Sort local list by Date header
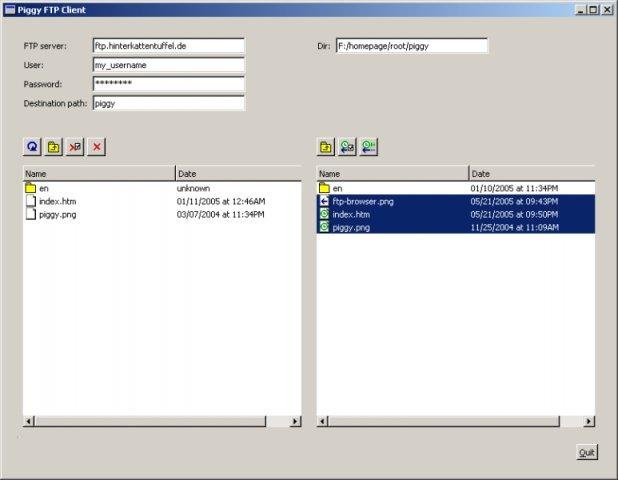The image size is (618, 480). pyautogui.click(x=532, y=173)
